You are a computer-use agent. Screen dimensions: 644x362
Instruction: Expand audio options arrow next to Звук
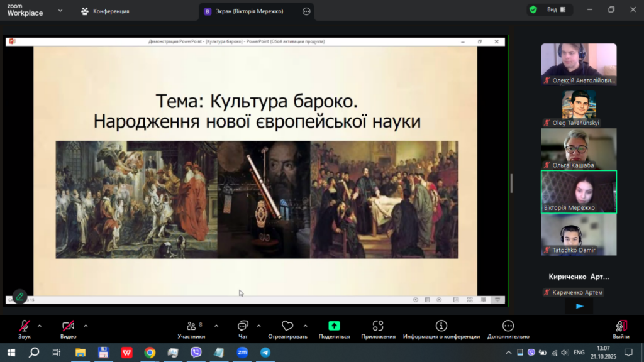[40, 326]
